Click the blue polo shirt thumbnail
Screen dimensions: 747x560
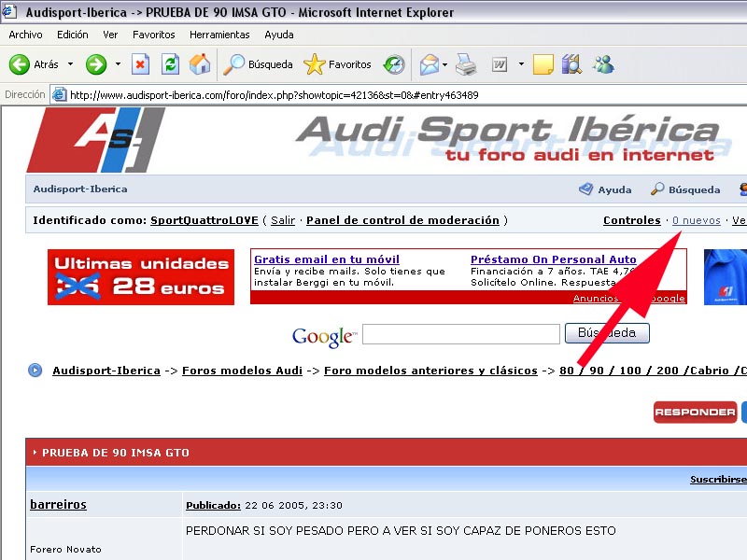726,277
